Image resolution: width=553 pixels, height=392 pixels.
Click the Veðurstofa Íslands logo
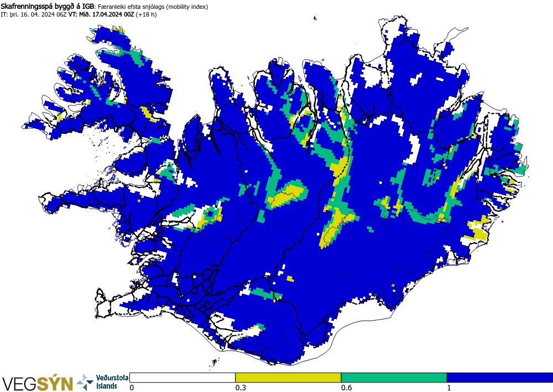(103, 383)
